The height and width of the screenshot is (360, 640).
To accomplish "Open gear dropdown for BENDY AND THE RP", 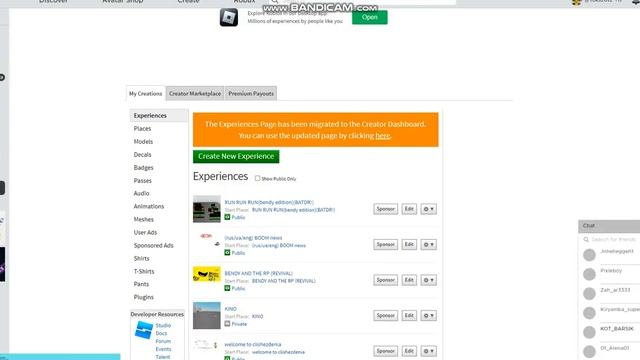I will point(429,280).
